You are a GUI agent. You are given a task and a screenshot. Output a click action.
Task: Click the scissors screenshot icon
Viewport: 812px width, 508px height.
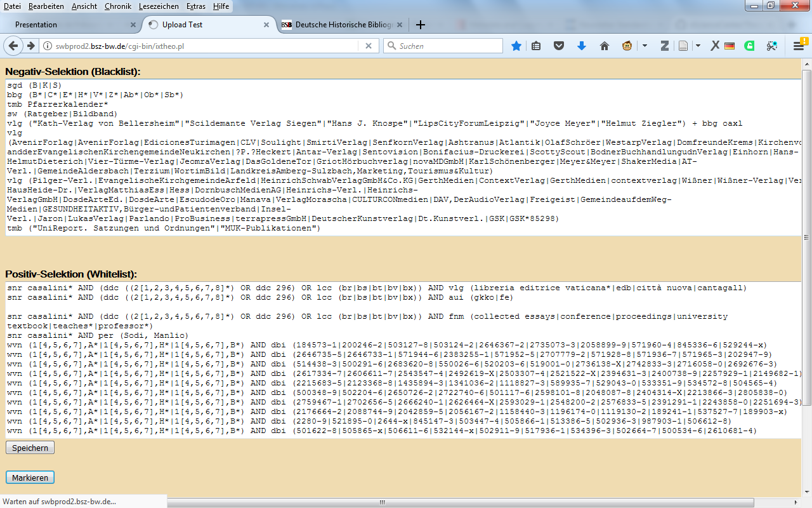pos(771,46)
